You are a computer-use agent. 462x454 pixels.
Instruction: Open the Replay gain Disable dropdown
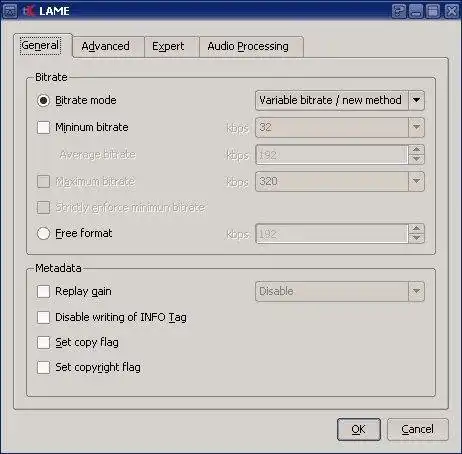(x=340, y=291)
